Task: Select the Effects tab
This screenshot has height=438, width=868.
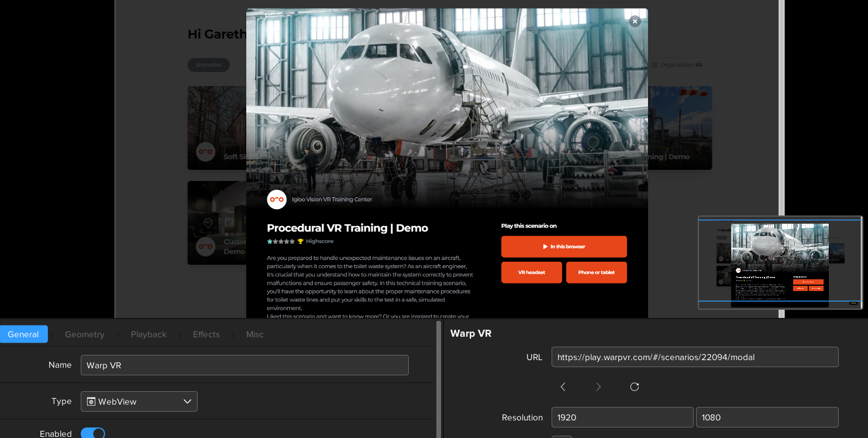Action: click(206, 334)
